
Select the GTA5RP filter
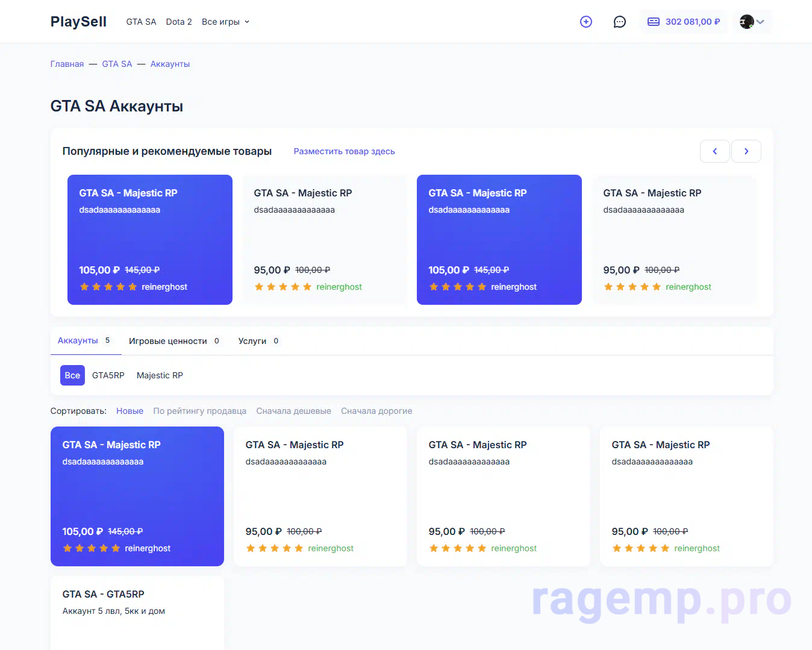(108, 375)
